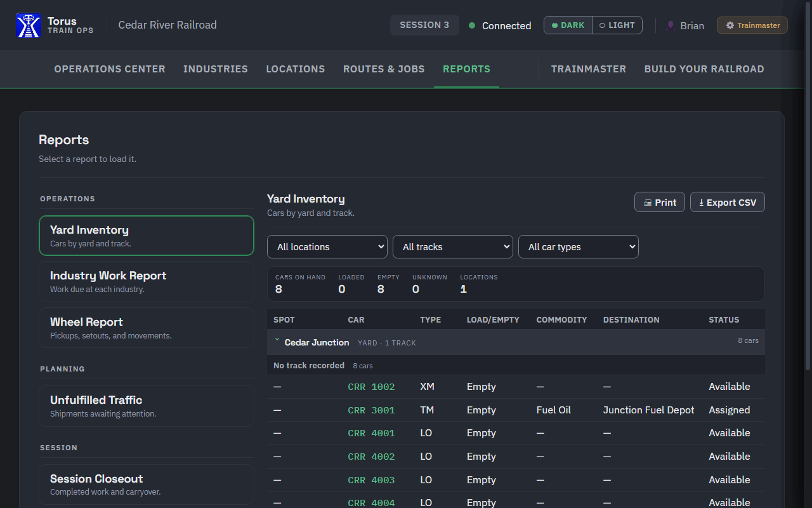812x508 pixels.
Task: Open car CRR 4001 link
Action: 371,433
